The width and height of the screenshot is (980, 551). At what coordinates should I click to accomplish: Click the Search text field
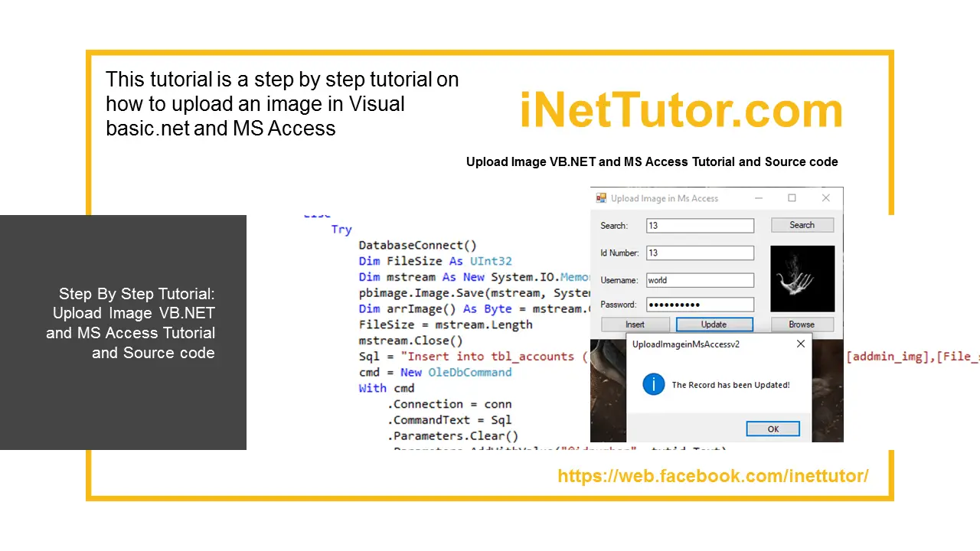tap(700, 226)
